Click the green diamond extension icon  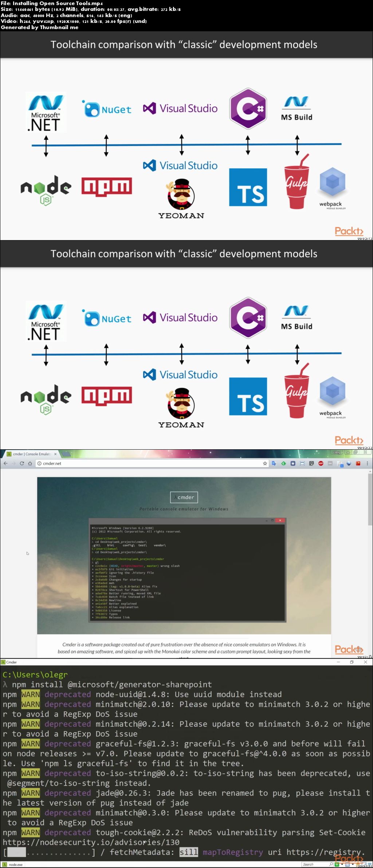click(283, 463)
